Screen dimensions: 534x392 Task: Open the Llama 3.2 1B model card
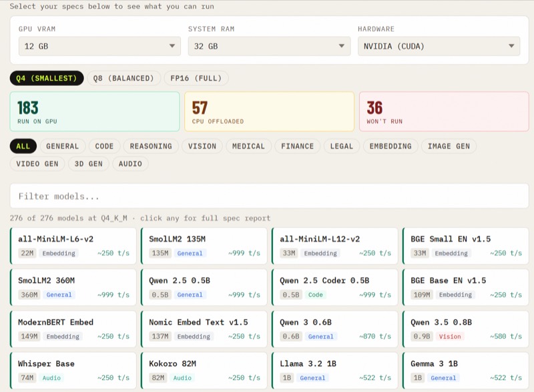tap(335, 371)
